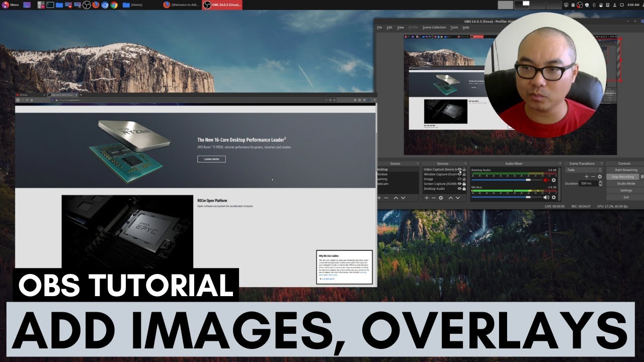Open OBS Settings from Controls
This screenshot has width=644, height=362.
coord(624,191)
